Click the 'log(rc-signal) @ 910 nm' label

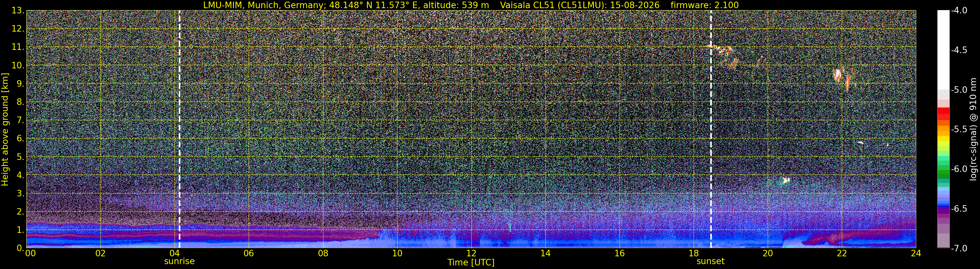(x=974, y=129)
